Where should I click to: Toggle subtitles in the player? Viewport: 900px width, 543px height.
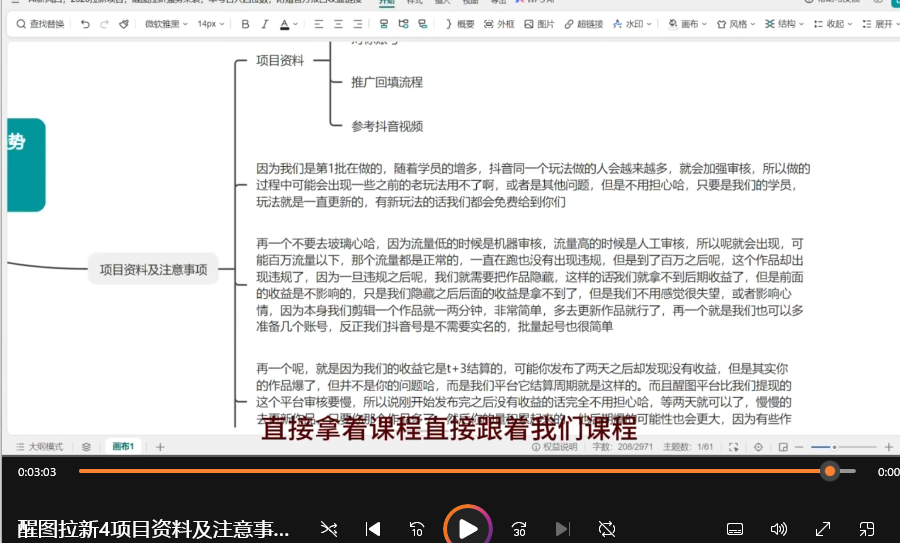pos(735,529)
